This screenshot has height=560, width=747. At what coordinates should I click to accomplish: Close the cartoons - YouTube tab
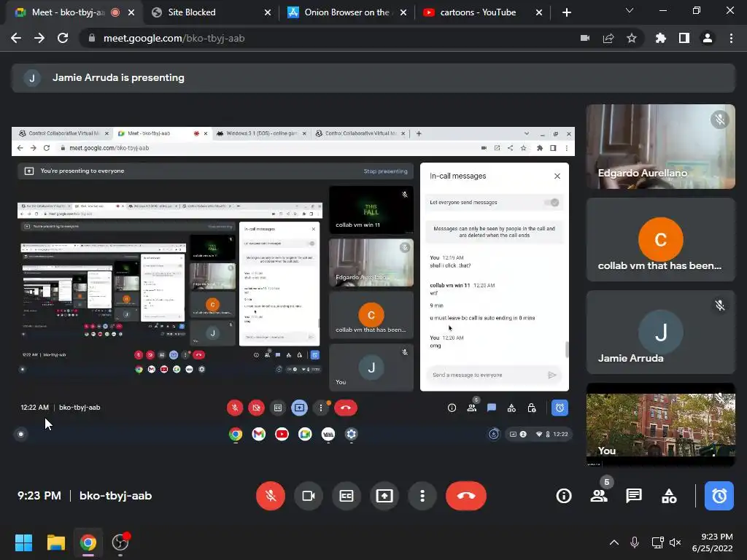click(539, 12)
